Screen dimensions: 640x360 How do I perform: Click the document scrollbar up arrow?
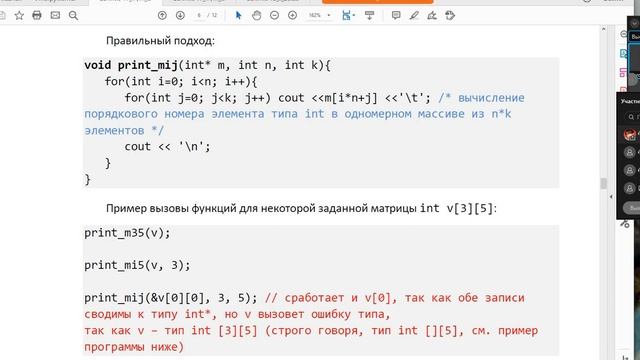pos(604,29)
